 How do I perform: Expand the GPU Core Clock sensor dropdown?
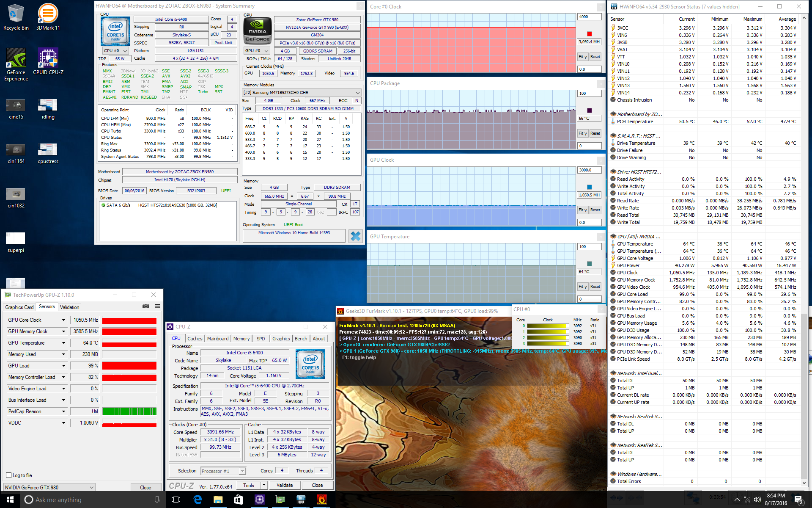coord(63,320)
